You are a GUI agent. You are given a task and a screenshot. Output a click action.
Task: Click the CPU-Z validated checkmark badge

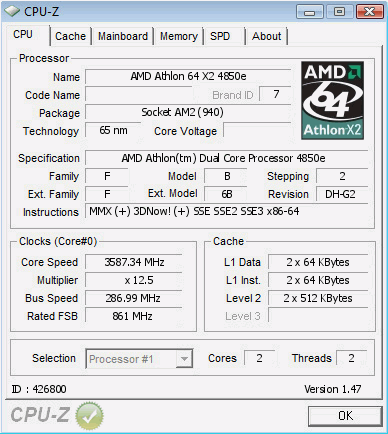[x=89, y=416]
